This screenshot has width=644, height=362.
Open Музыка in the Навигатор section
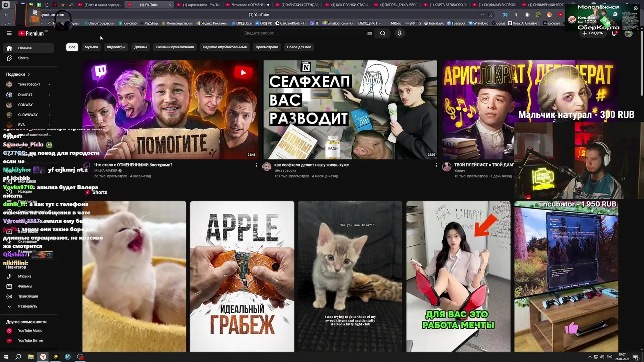pos(28,276)
